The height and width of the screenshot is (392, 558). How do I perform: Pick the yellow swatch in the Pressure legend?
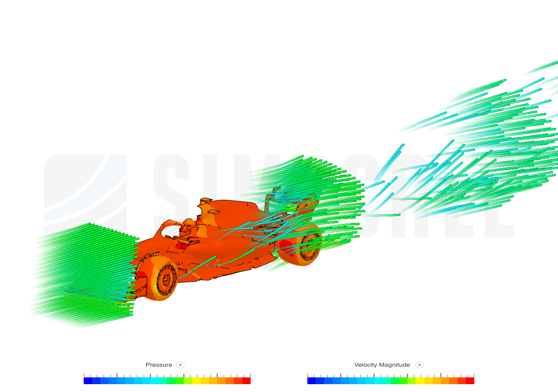(x=196, y=381)
